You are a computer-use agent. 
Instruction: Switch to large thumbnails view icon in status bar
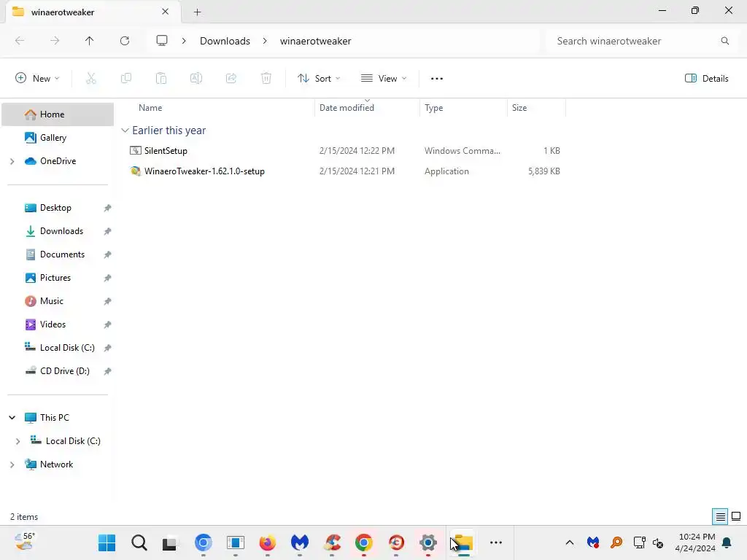point(736,517)
